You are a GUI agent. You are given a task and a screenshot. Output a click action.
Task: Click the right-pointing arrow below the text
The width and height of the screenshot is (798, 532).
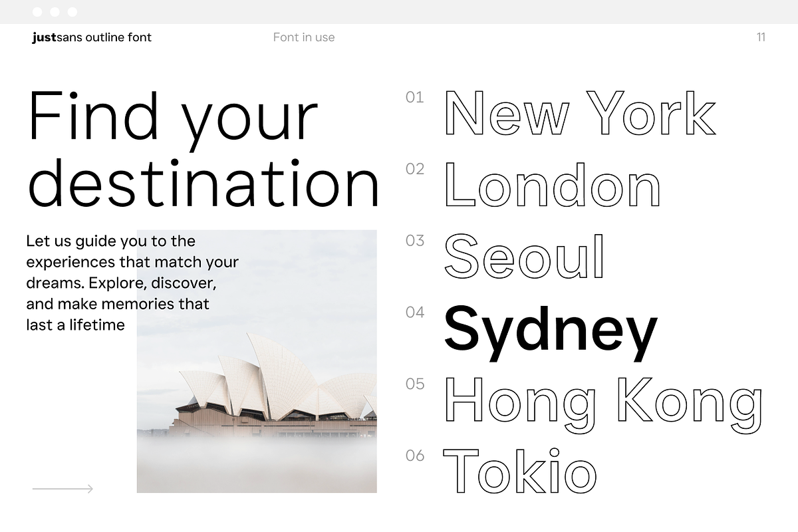click(63, 489)
